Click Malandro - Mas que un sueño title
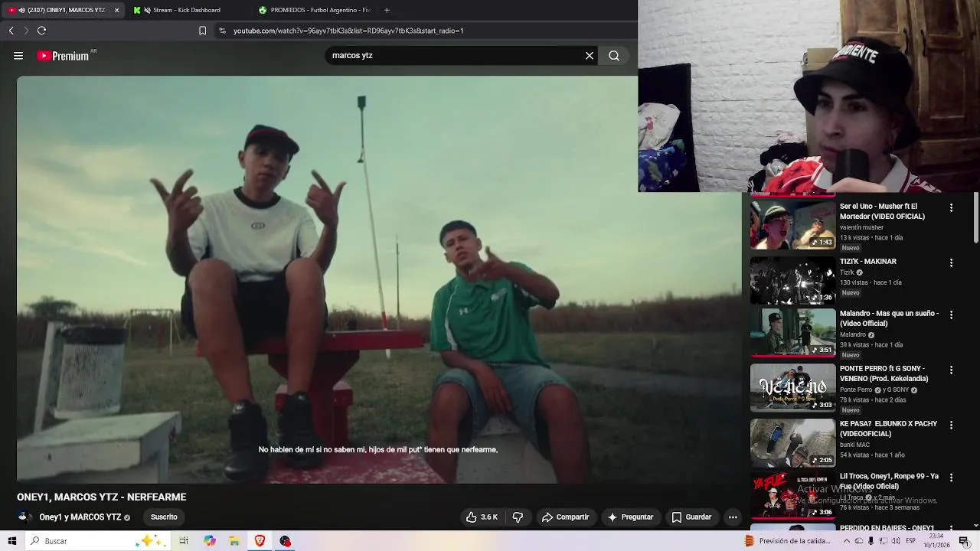This screenshot has width=980, height=551. point(889,318)
